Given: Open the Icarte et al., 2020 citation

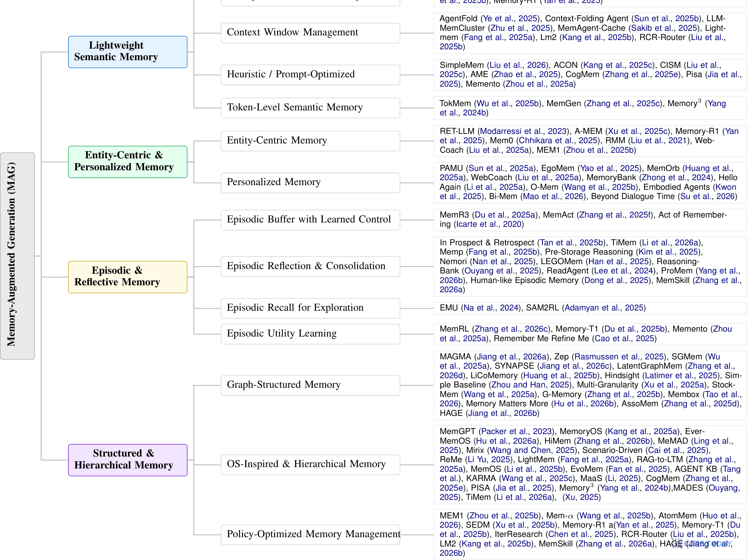Looking at the screenshot, I should 489,224.
